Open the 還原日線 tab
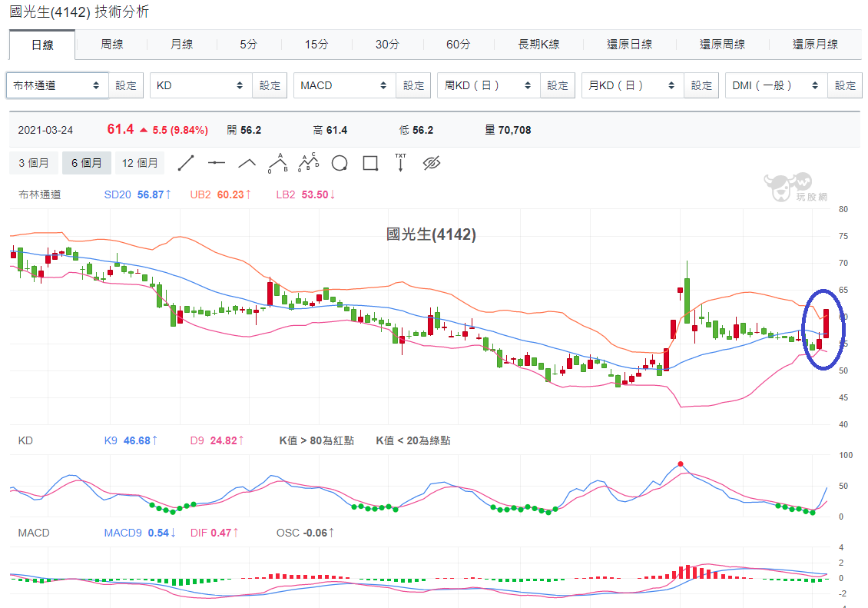868x608 pixels. (629, 45)
